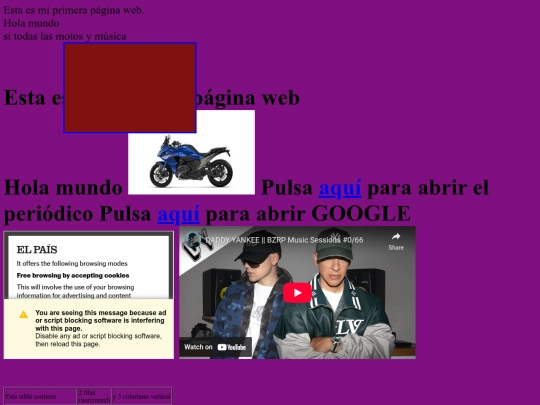540x405 pixels.
Task: Click the video channel avatar icon
Action: point(193,241)
